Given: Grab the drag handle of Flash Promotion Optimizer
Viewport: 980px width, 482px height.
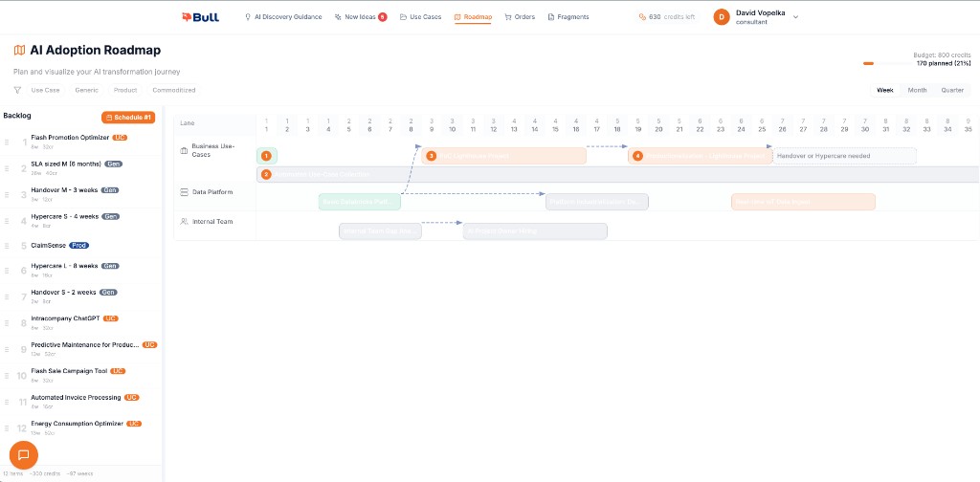Looking at the screenshot, I should tap(7, 142).
